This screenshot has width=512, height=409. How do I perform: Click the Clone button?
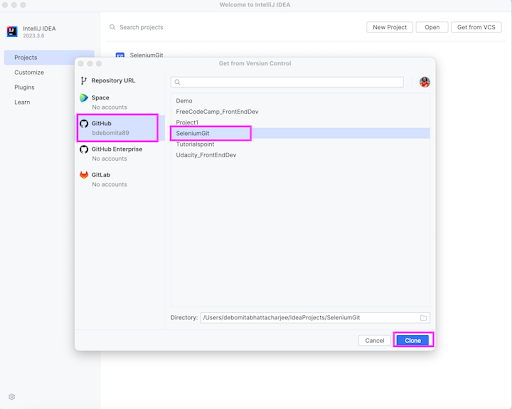[413, 340]
